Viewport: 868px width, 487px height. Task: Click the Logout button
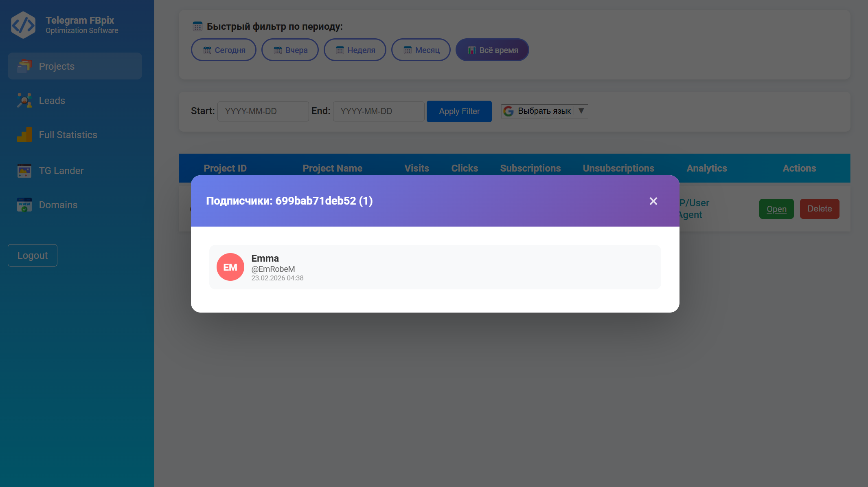click(x=33, y=256)
